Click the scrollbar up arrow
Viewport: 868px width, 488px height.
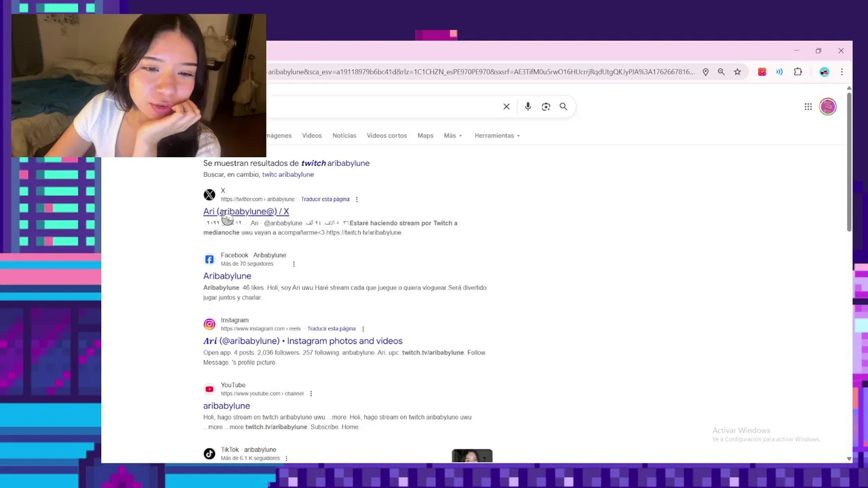pos(849,88)
